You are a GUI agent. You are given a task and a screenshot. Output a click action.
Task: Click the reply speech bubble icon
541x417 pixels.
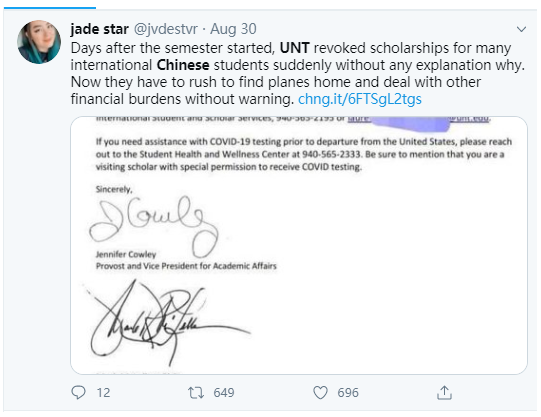[x=78, y=393]
